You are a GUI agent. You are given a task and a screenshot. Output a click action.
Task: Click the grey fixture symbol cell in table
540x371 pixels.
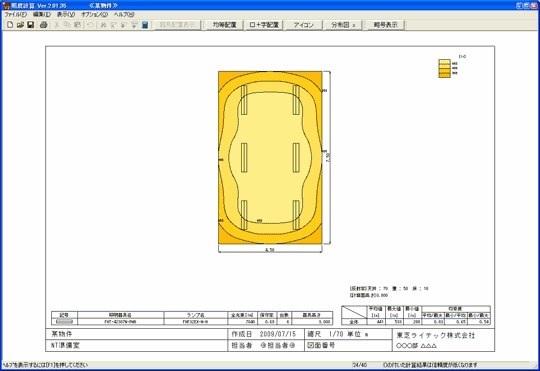click(x=64, y=322)
